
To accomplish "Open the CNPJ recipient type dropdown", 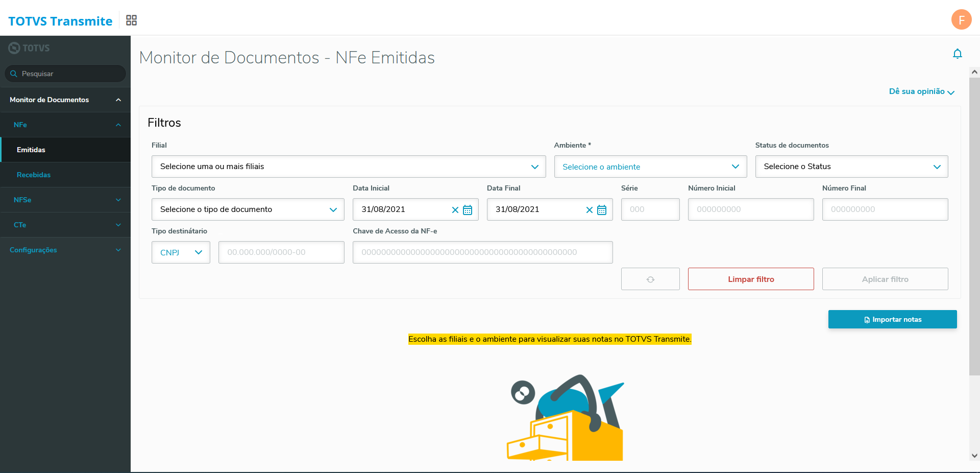I will pyautogui.click(x=181, y=252).
